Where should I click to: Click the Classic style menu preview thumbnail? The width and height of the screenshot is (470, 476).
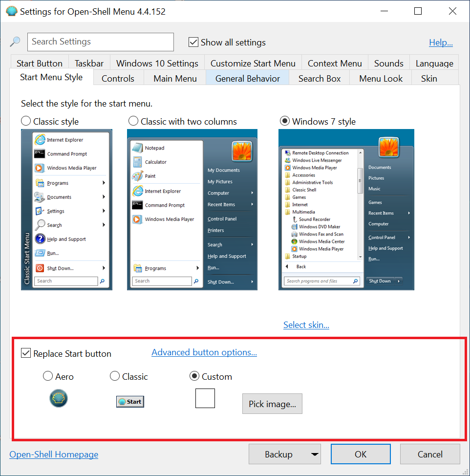pos(66,210)
